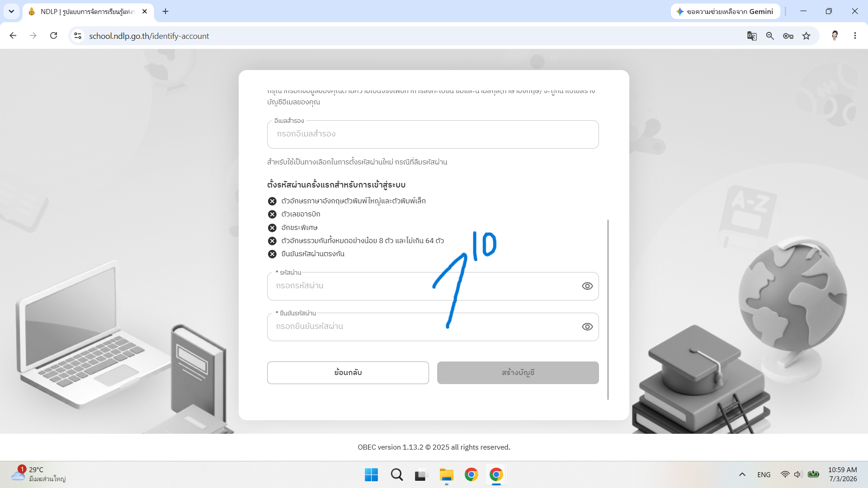Viewport: 868px width, 488px height.
Task: Click the X icon beside ตัวเลขอารบิก requirement
Action: coord(272,214)
